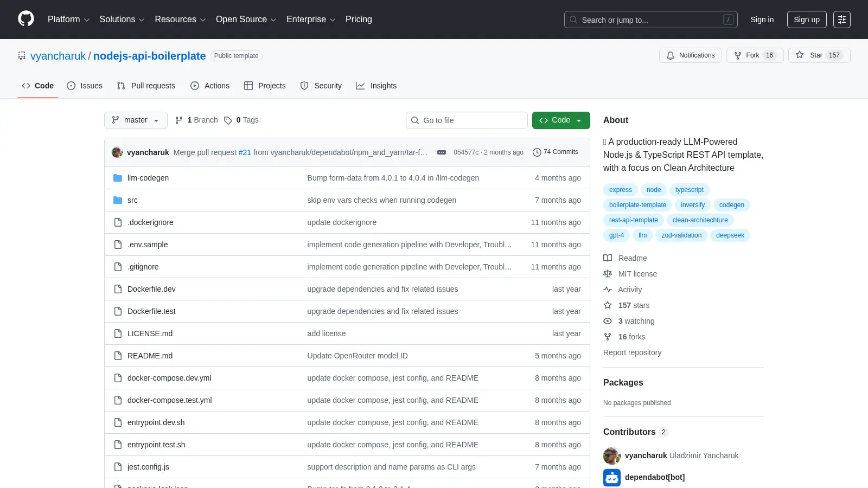
Task: Click the README.md file icon
Action: click(118, 356)
